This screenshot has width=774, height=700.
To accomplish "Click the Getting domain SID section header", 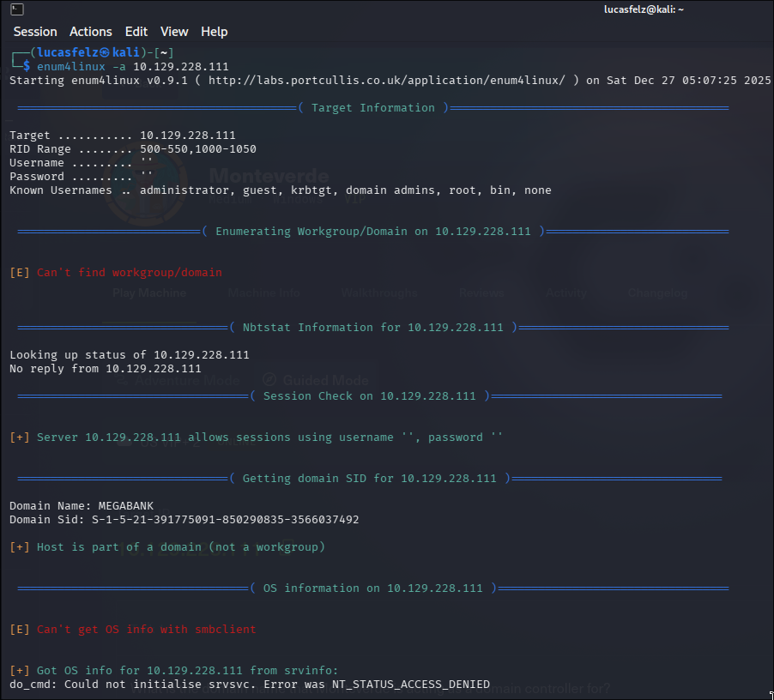I will (370, 479).
